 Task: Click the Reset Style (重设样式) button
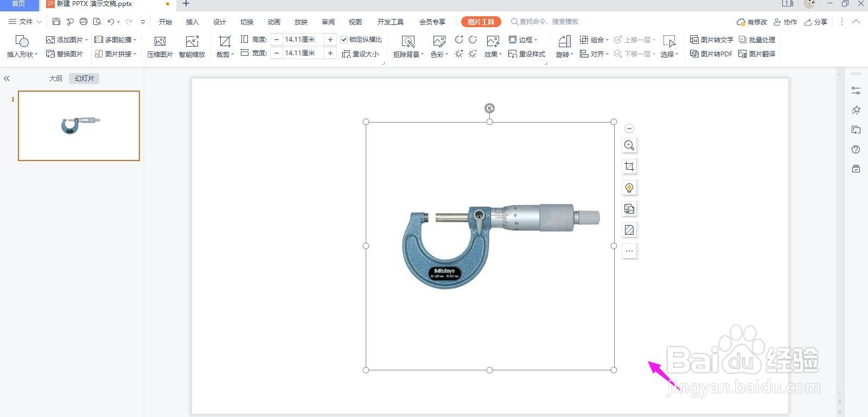tap(527, 54)
